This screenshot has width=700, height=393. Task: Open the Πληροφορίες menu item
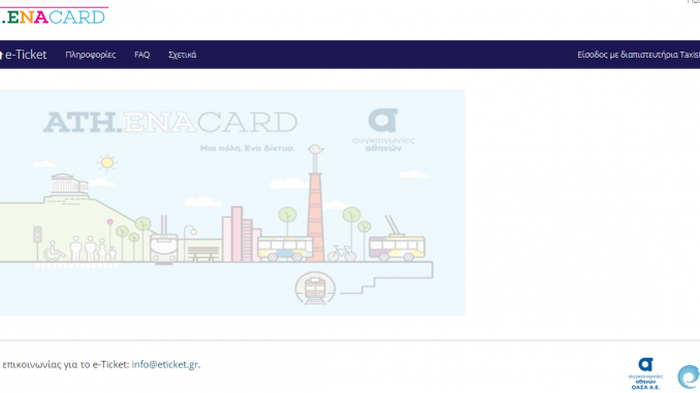tap(91, 54)
